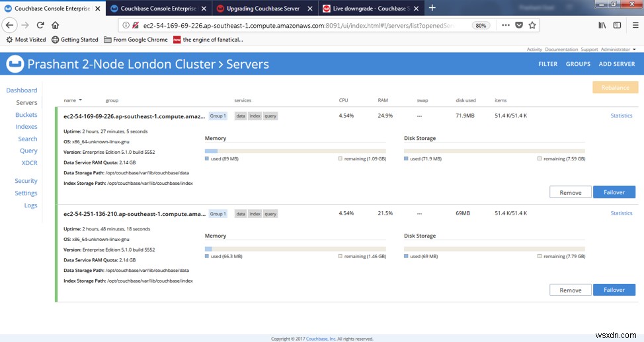Open Buckets in the sidebar
Screen dimensions: 644x342
pyautogui.click(x=26, y=115)
